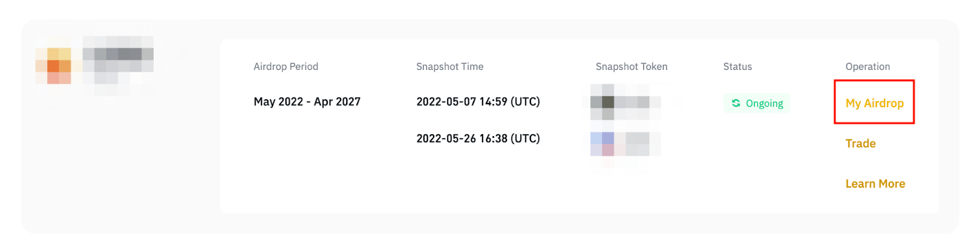Click the 2022-05-07 14:59 (UTC) snapshot time
Screen dimensions: 980x252
point(478,102)
